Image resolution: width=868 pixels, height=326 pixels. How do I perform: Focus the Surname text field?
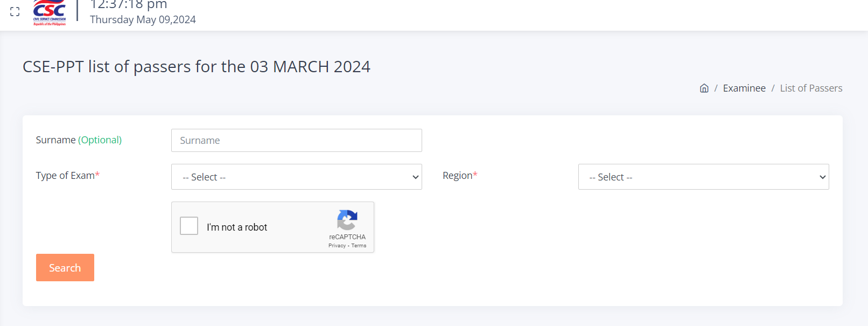[x=296, y=141]
